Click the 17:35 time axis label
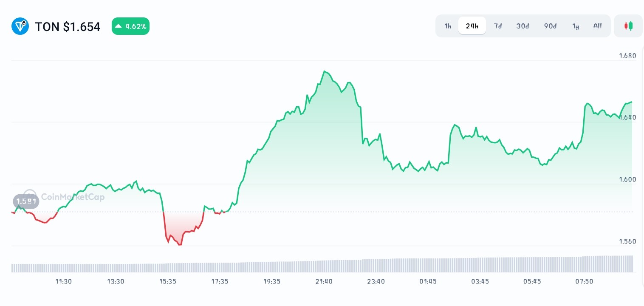Screen dimensions: 644x306 click(220, 281)
